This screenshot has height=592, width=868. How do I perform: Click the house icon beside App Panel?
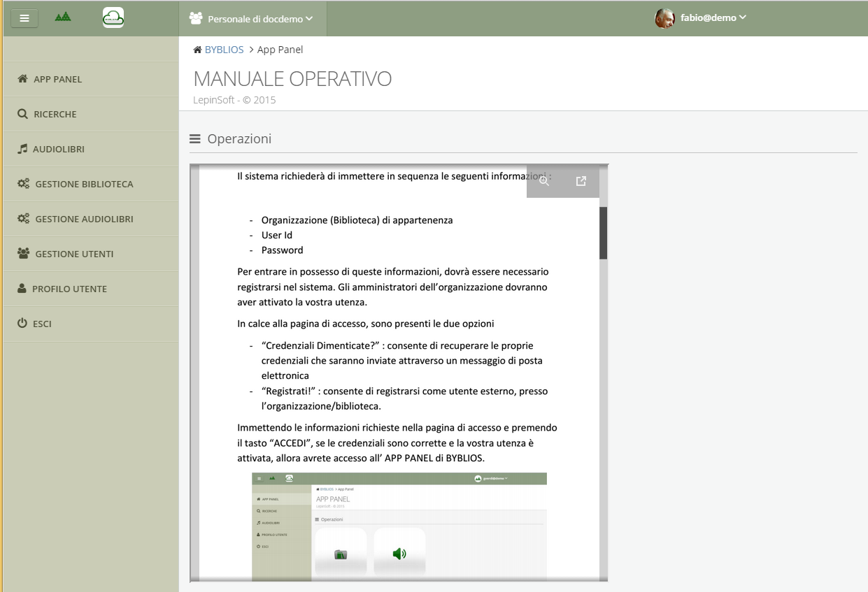coord(23,79)
